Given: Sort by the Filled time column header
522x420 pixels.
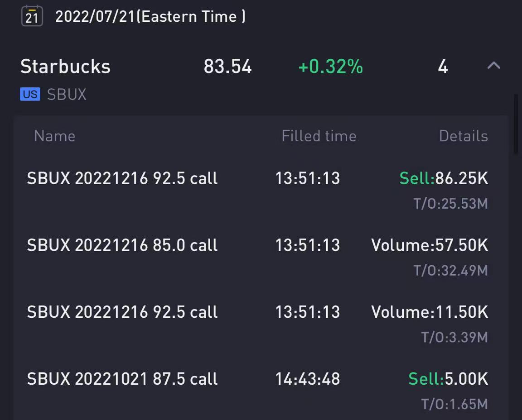Looking at the screenshot, I should [x=319, y=136].
